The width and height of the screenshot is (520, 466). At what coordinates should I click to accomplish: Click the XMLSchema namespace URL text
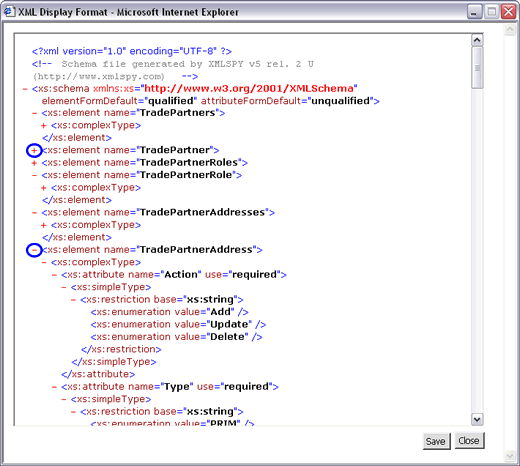[x=249, y=88]
